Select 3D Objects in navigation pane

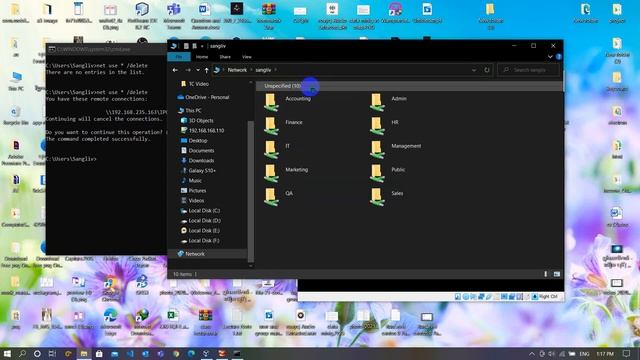[197, 120]
